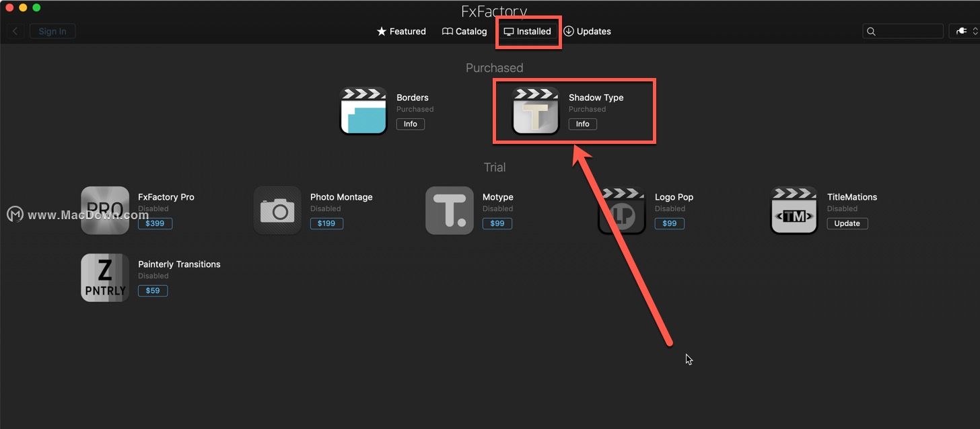Image resolution: width=980 pixels, height=429 pixels.
Task: Click the "Purchased" status under Borders
Action: pos(415,109)
